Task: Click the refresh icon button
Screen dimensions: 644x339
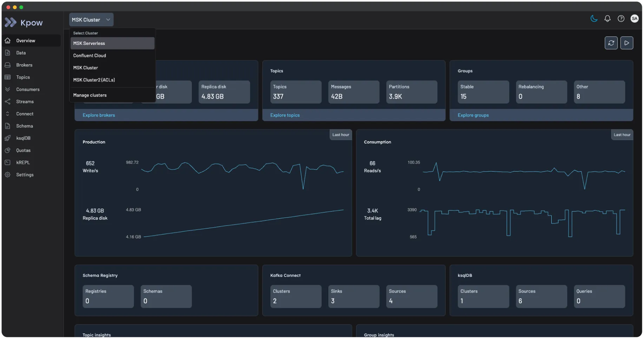Action: [x=611, y=43]
